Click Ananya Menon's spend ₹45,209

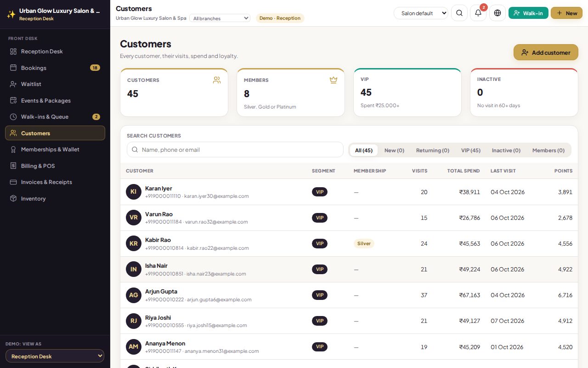(469, 347)
